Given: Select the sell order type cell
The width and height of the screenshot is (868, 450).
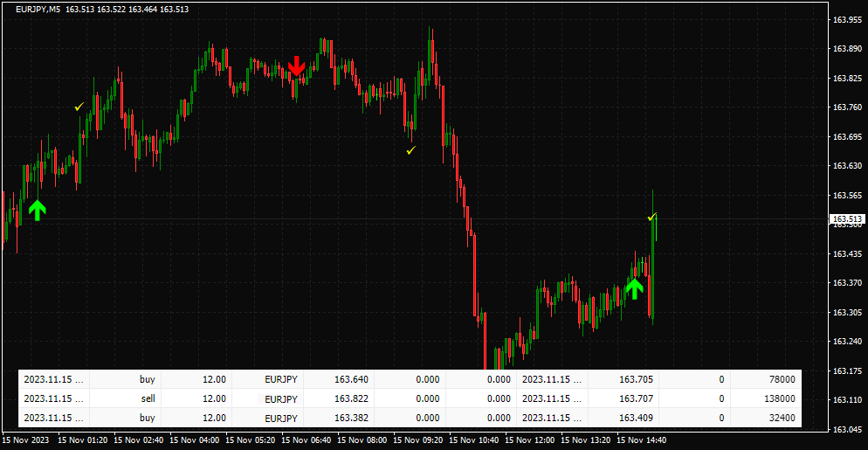Looking at the screenshot, I should click(125, 398).
